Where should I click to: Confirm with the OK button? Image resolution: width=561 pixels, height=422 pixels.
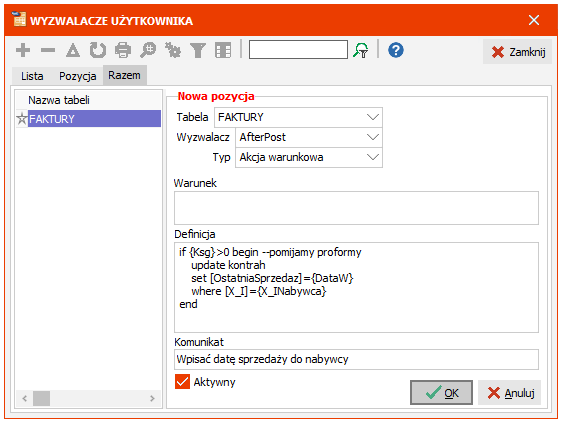coord(441,393)
